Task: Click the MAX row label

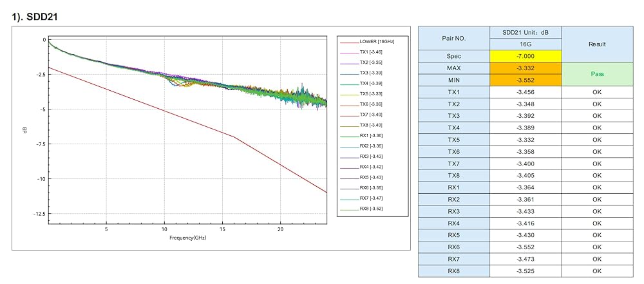Action: tap(454, 68)
